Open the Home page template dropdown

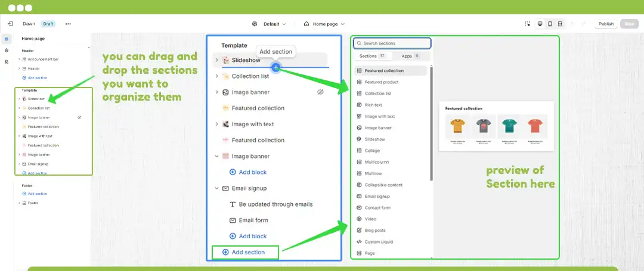coord(324,24)
